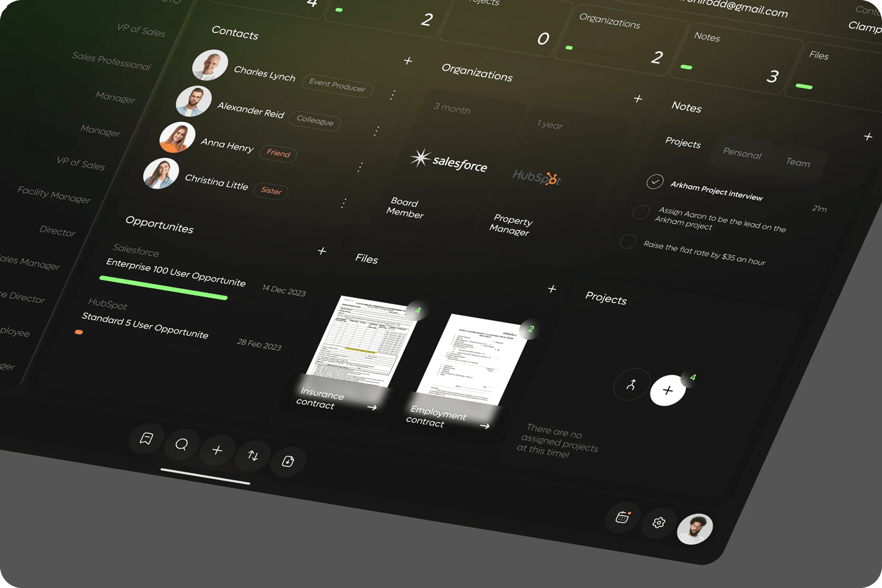The image size is (882, 588).
Task: Click the merge icon in Projects panel
Action: [x=631, y=385]
